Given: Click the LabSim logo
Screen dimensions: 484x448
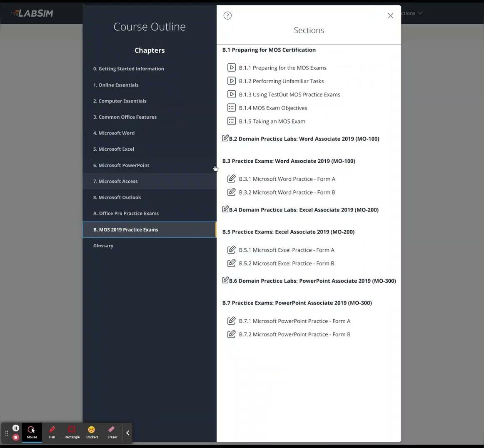Looking at the screenshot, I should point(32,13).
